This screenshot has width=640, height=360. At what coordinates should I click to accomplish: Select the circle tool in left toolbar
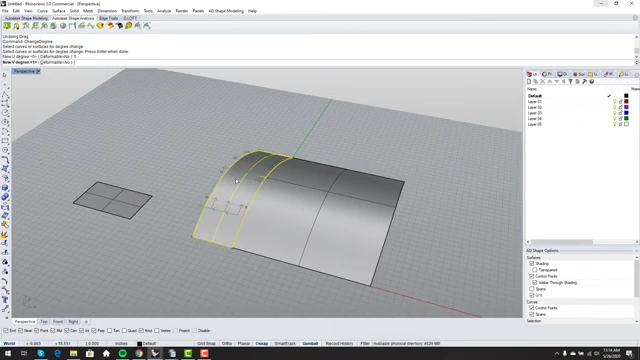click(5, 113)
